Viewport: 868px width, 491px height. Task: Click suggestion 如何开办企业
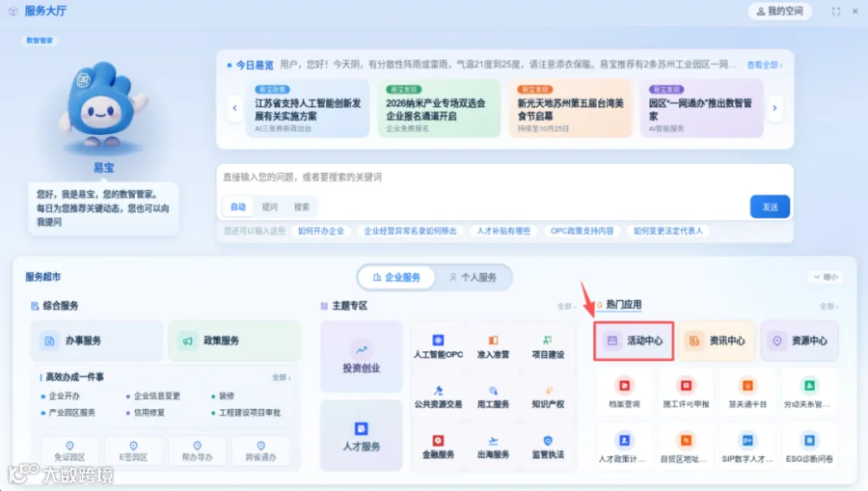(321, 231)
